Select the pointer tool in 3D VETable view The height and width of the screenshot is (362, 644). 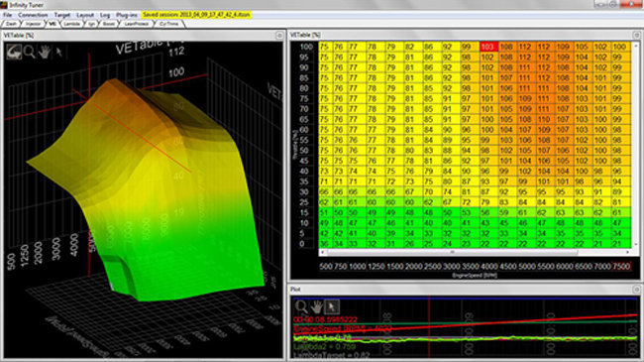tap(59, 52)
